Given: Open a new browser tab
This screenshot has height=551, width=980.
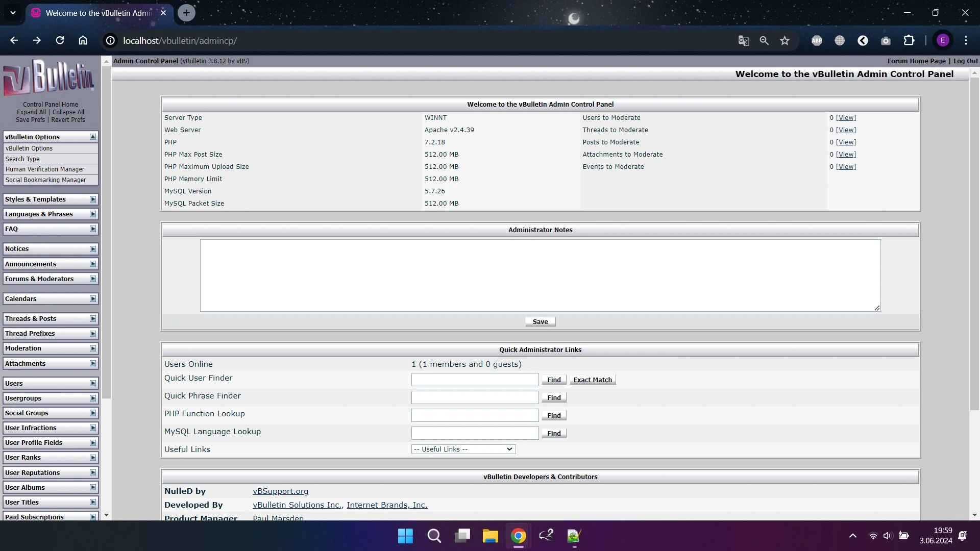Looking at the screenshot, I should [x=186, y=13].
